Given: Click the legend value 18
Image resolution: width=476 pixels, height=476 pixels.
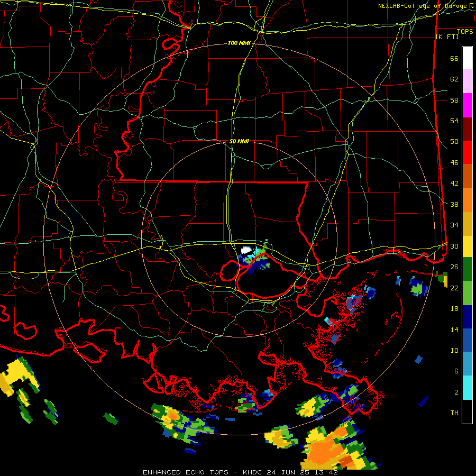Looking at the screenshot, I should point(454,309).
